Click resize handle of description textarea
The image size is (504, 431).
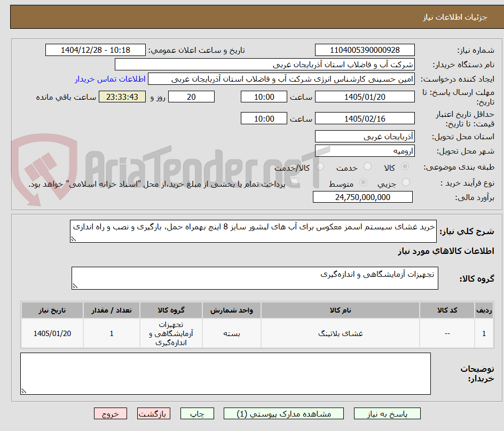74,239
